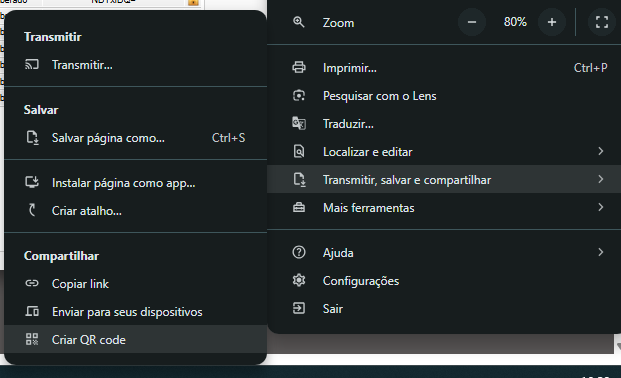Decrease zoom with the minus button
Image resolution: width=621 pixels, height=378 pixels.
(472, 22)
